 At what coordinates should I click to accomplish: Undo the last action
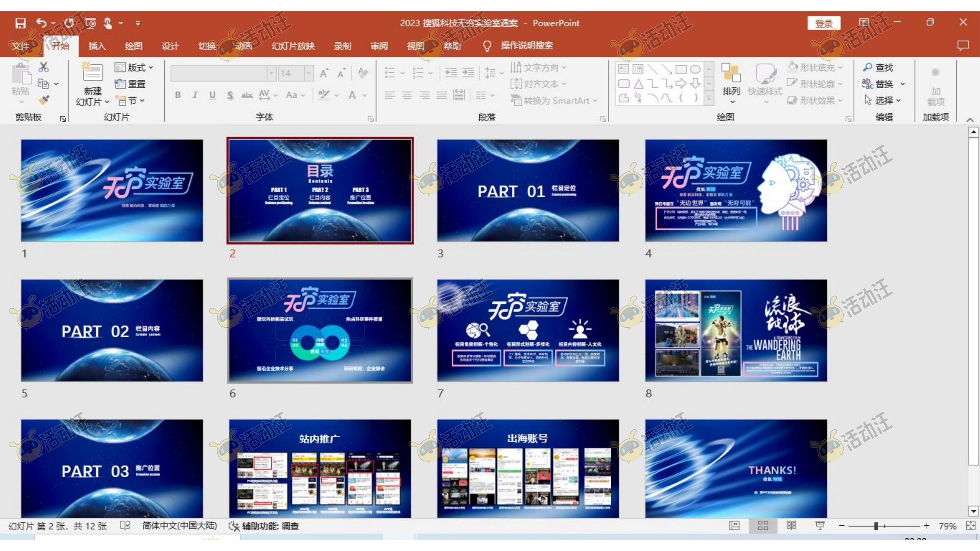pyautogui.click(x=41, y=23)
